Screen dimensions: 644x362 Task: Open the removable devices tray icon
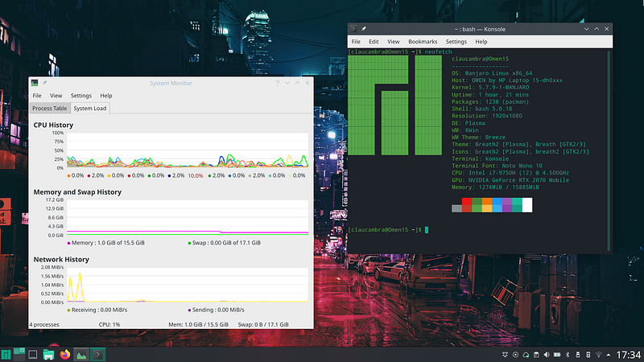[x=578, y=355]
